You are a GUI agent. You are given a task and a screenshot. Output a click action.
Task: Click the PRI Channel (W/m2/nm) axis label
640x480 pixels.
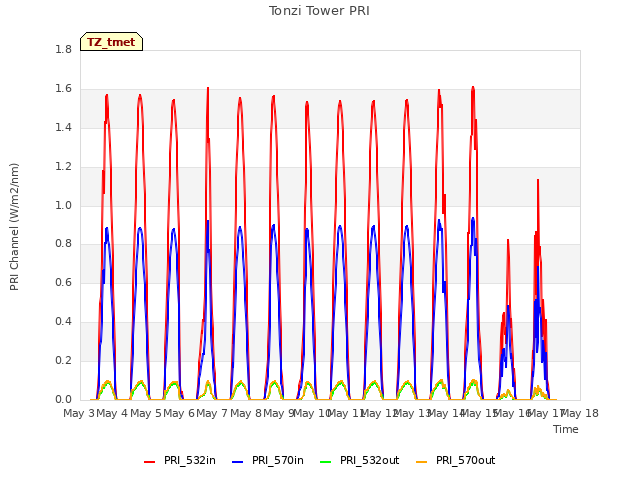tap(14, 227)
